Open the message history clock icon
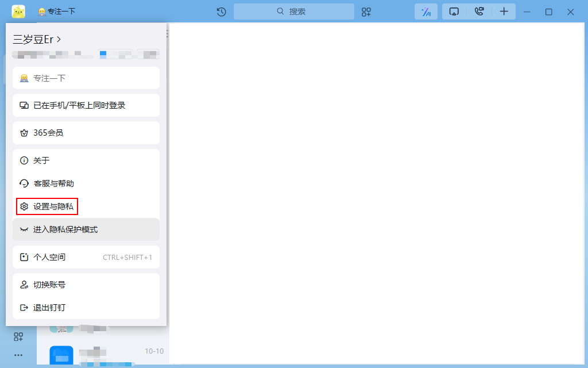The image size is (588, 368). coord(222,12)
